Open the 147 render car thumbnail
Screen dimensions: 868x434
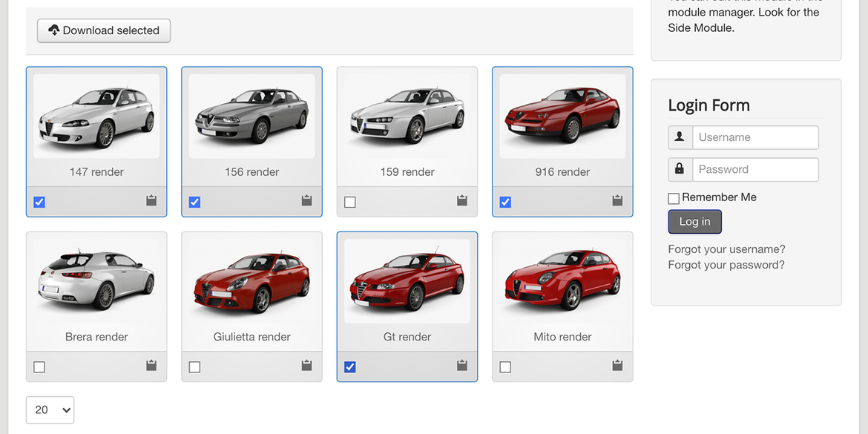[x=96, y=116]
